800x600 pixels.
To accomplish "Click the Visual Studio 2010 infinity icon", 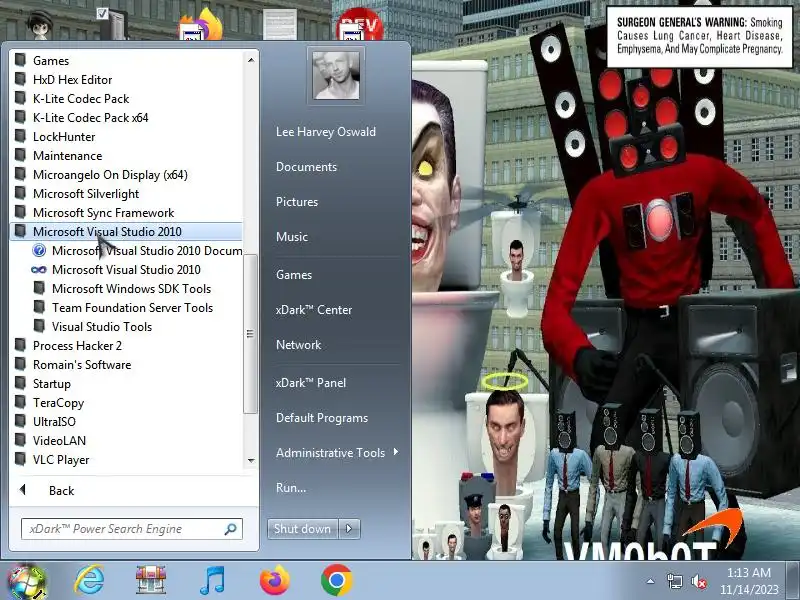I will (x=39, y=269).
